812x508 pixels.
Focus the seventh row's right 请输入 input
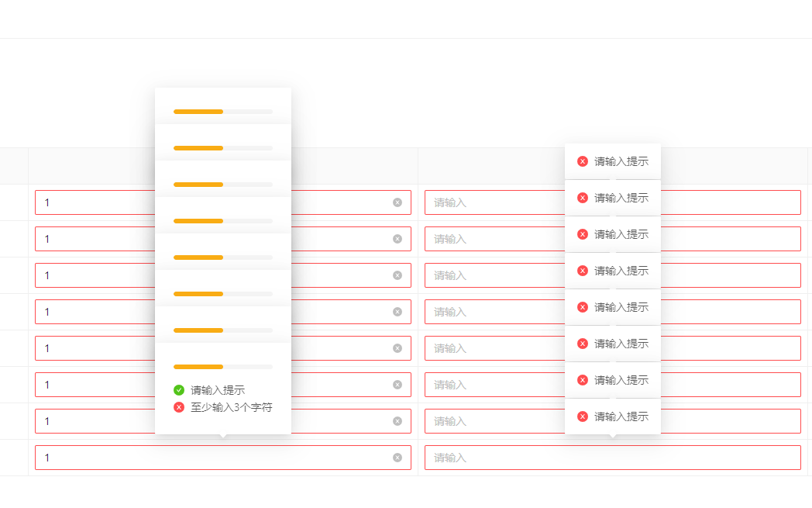click(x=613, y=421)
